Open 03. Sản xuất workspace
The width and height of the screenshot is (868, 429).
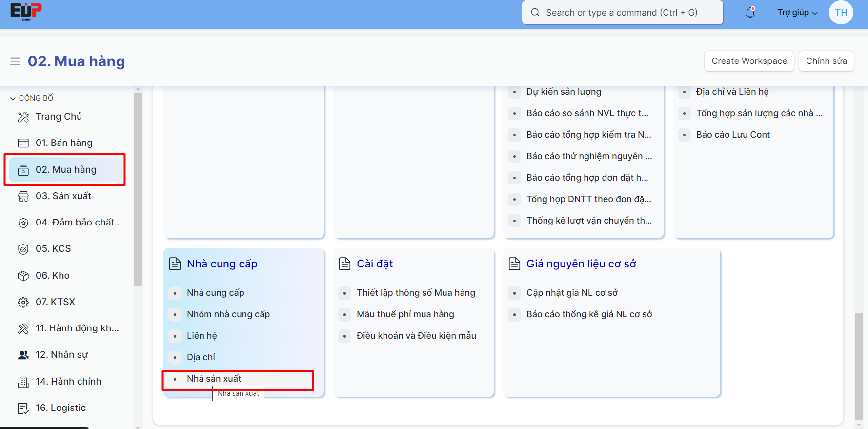click(x=63, y=196)
